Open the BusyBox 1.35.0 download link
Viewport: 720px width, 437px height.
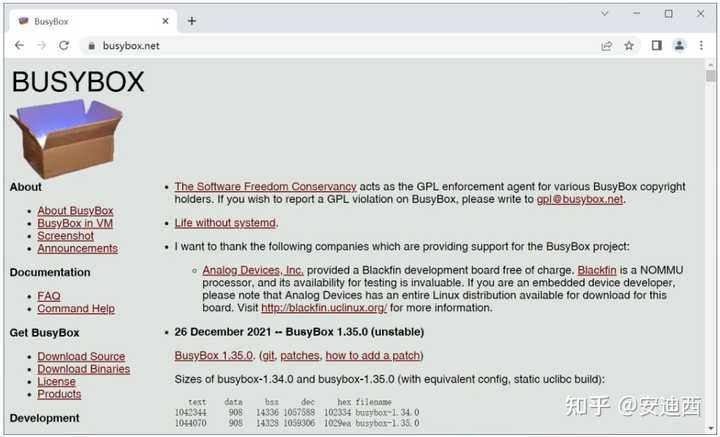214,355
